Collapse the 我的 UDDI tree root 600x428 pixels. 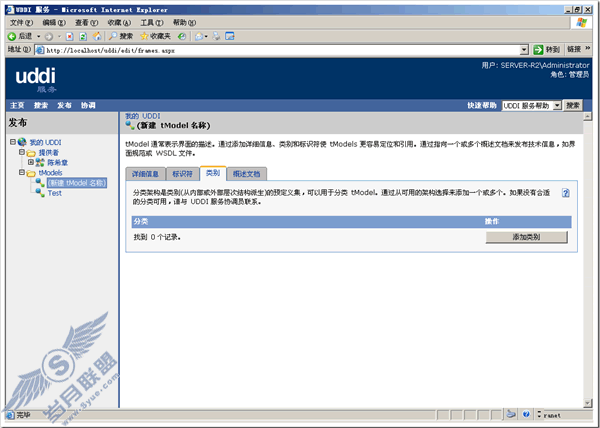tap(13, 142)
